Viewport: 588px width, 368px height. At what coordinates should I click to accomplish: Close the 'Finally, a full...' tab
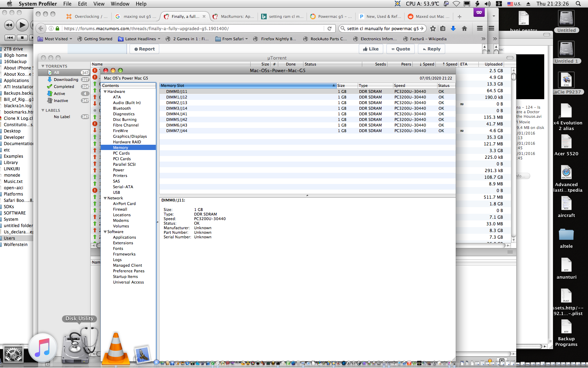(204, 16)
